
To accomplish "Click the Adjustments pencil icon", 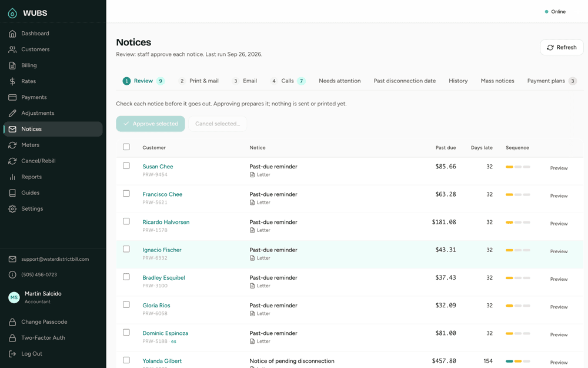I will point(12,113).
